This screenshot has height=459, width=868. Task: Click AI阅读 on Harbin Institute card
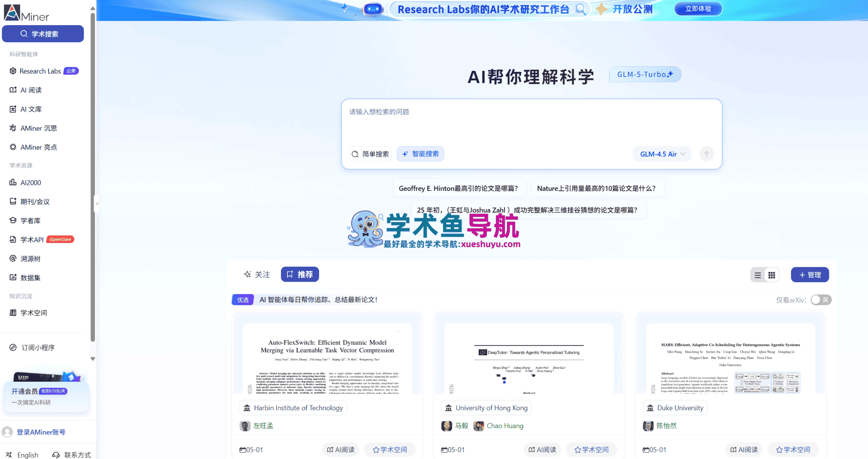[x=341, y=449]
